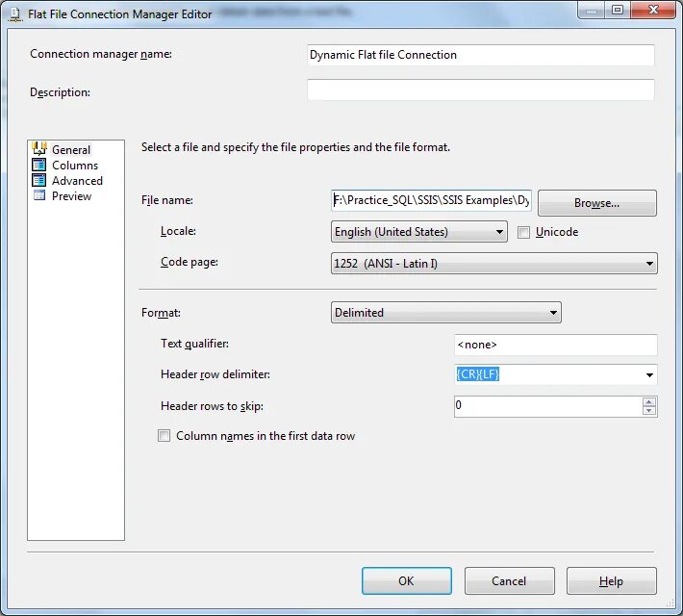Viewport: 683px width, 616px height.
Task: Click the selected {CR}{LF} delimiter text
Action: tap(477, 374)
